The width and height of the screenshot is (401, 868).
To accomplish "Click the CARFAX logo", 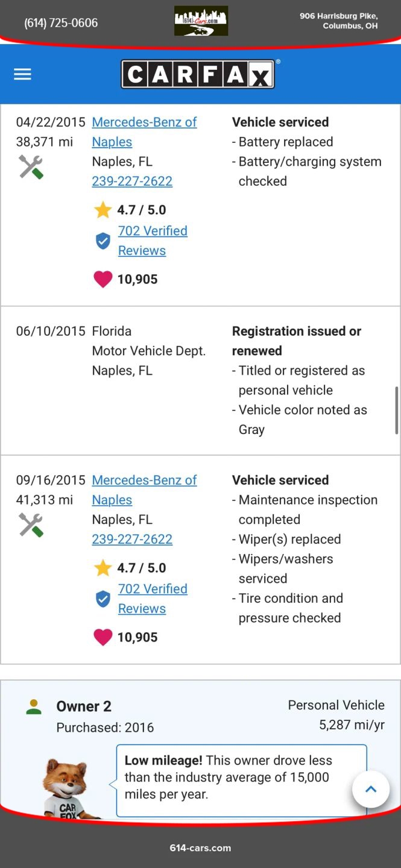I will (198, 75).
